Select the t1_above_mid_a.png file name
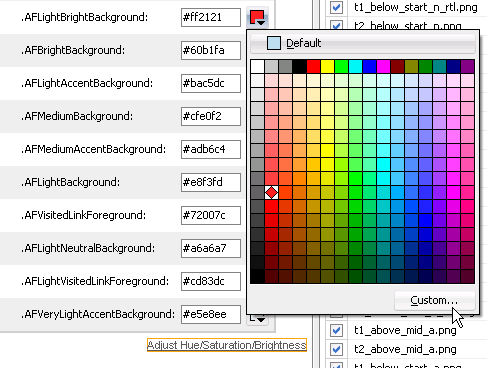 click(405, 330)
